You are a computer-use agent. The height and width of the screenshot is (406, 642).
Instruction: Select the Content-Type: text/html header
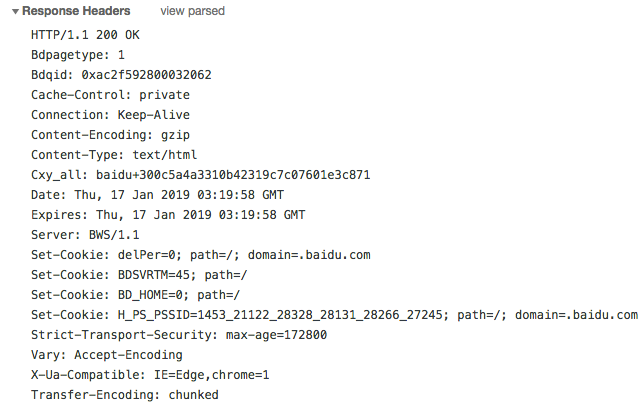pyautogui.click(x=114, y=155)
